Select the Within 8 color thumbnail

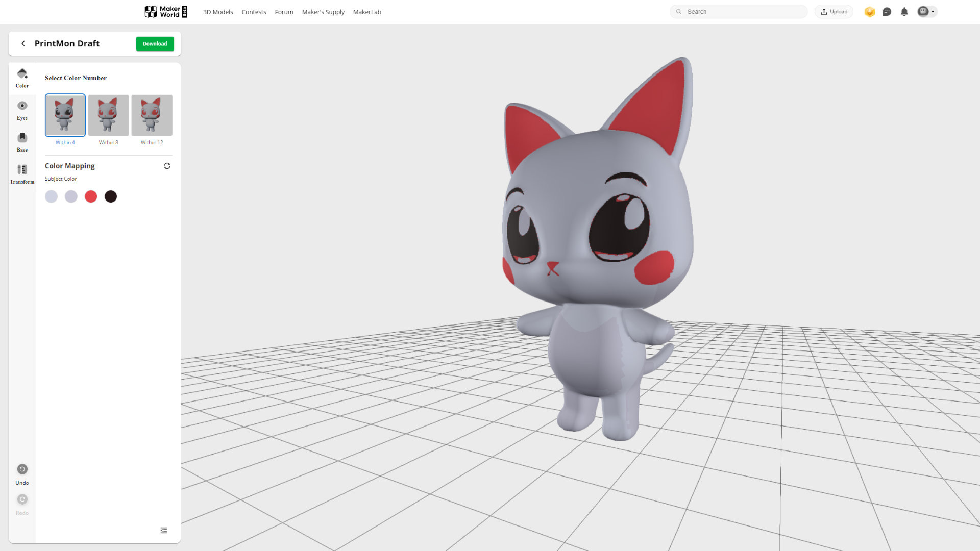pos(108,115)
